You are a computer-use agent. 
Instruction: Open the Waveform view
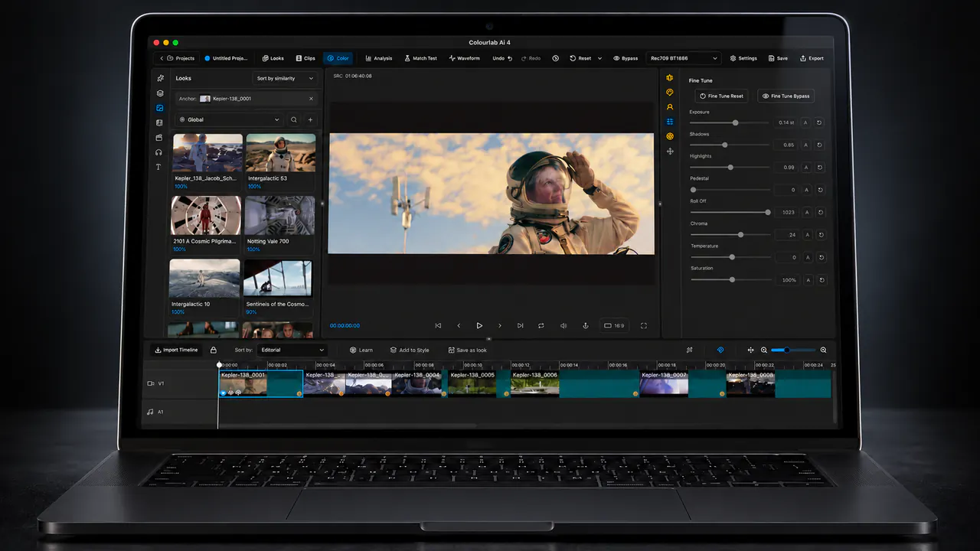click(464, 58)
